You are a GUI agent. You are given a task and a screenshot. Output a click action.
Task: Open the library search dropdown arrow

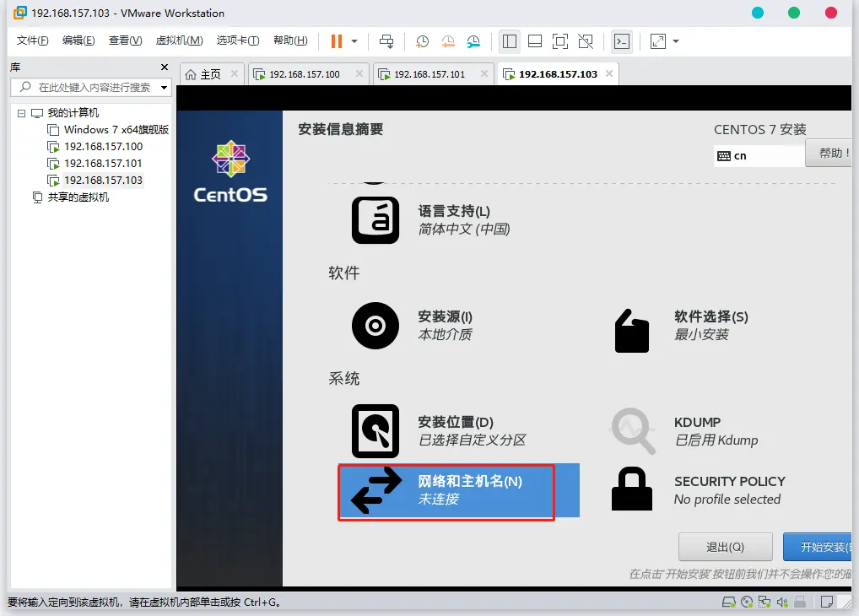(x=164, y=88)
